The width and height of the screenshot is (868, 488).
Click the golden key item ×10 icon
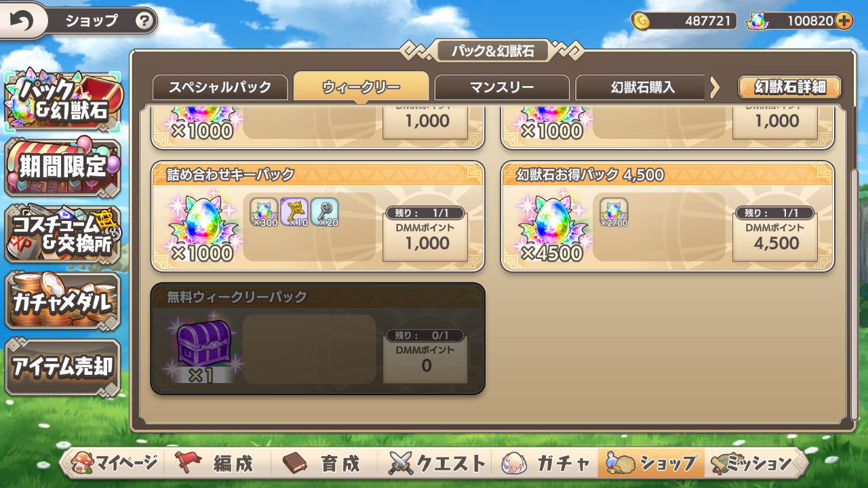294,212
